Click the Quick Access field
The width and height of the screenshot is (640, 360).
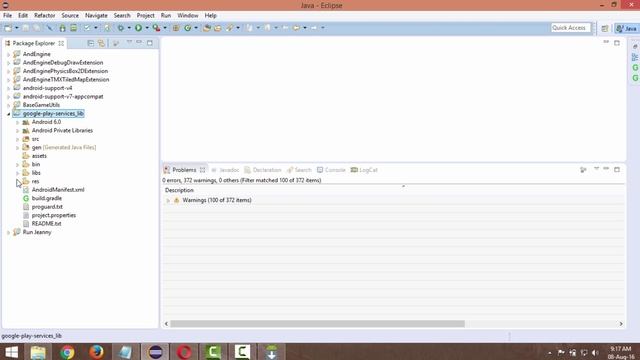coord(571,28)
